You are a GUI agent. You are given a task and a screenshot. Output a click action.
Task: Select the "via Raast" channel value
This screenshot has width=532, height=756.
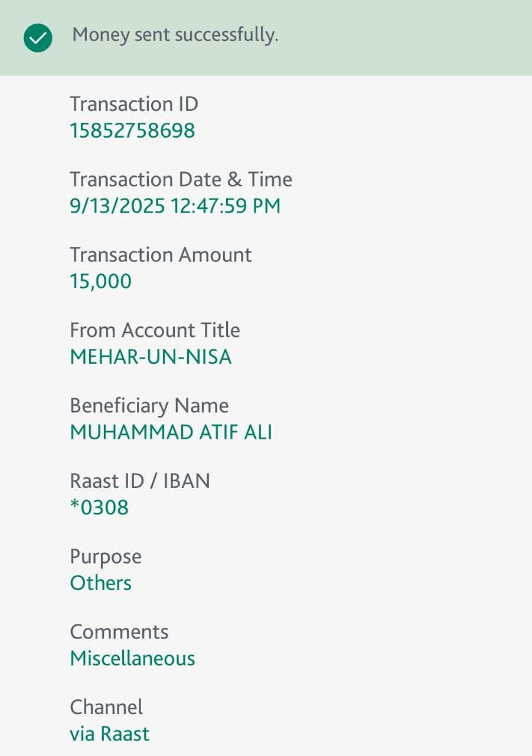coord(109,734)
